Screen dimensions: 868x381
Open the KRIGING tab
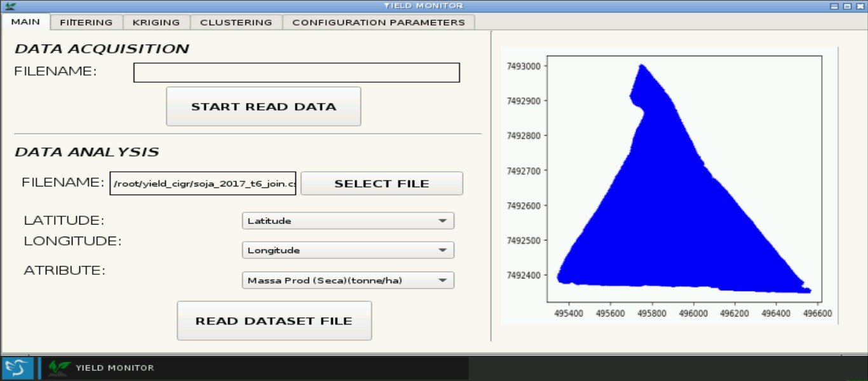156,22
